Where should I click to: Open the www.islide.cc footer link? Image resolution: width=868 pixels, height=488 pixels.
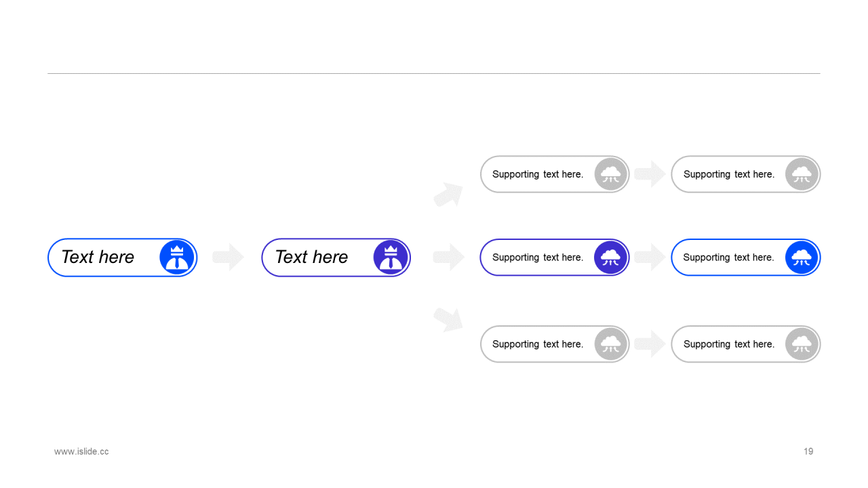tap(81, 451)
